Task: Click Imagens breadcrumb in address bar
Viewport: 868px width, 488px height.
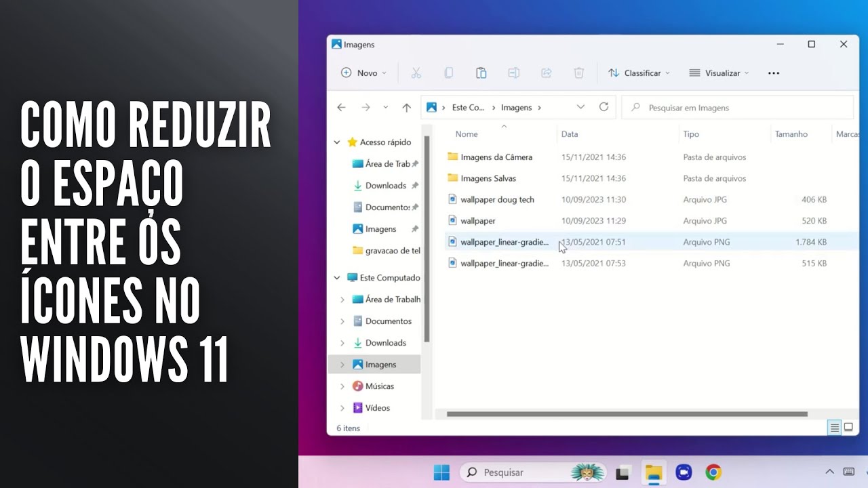Action: point(516,107)
